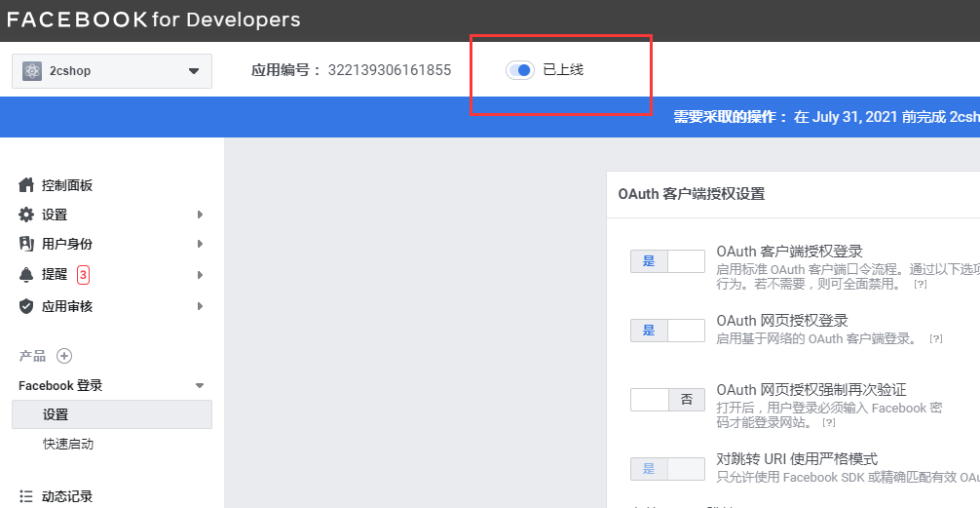The width and height of the screenshot is (980, 508).
Task: Toggle OAuth 网页授权登录 switch
Action: (x=667, y=331)
